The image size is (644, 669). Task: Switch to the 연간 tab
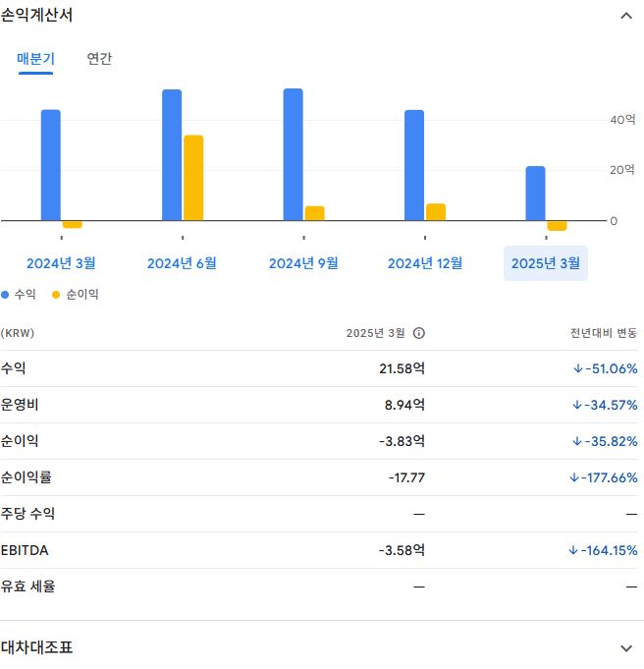pos(99,59)
